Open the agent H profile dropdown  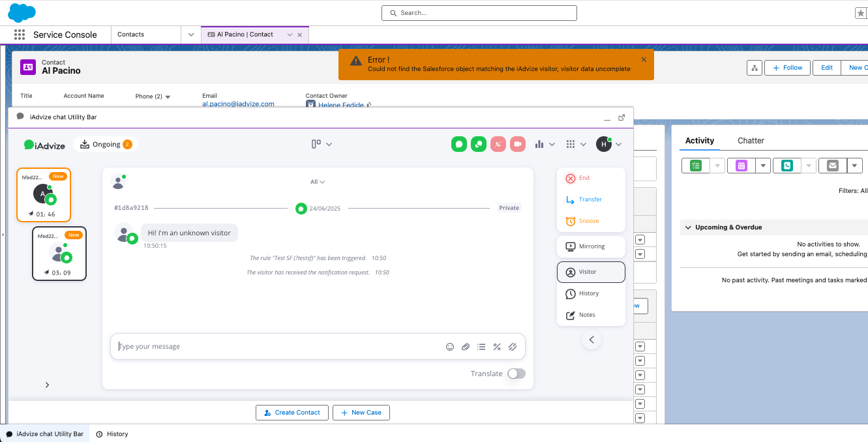[609, 144]
